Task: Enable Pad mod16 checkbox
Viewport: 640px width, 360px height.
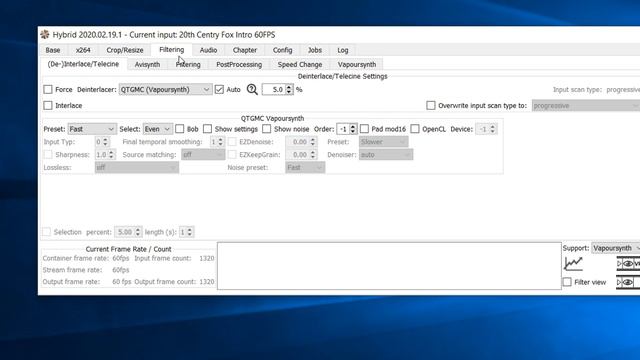Action: (x=364, y=129)
